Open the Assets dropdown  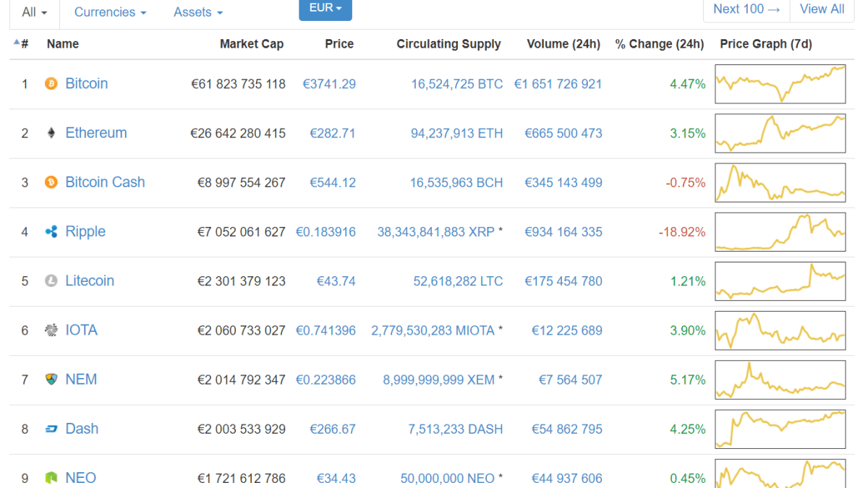click(198, 12)
